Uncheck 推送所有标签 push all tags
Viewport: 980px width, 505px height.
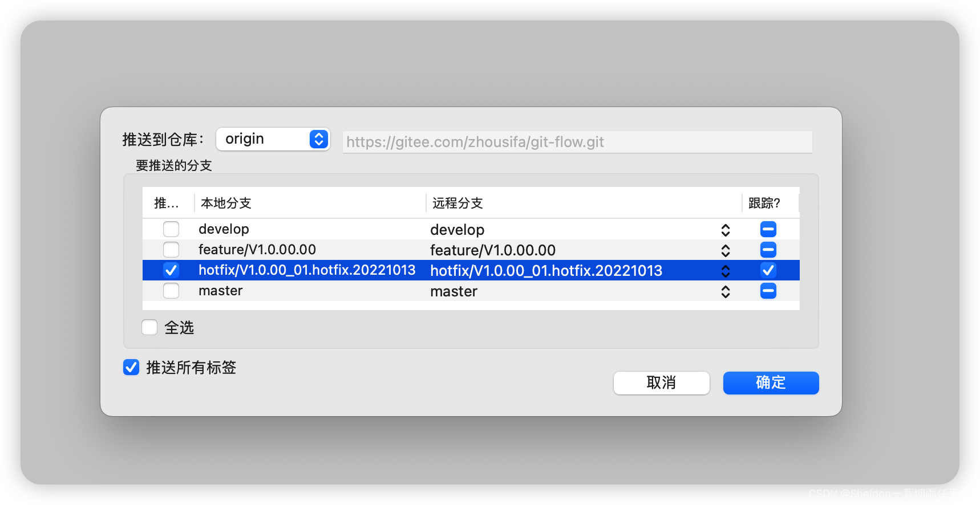click(131, 367)
